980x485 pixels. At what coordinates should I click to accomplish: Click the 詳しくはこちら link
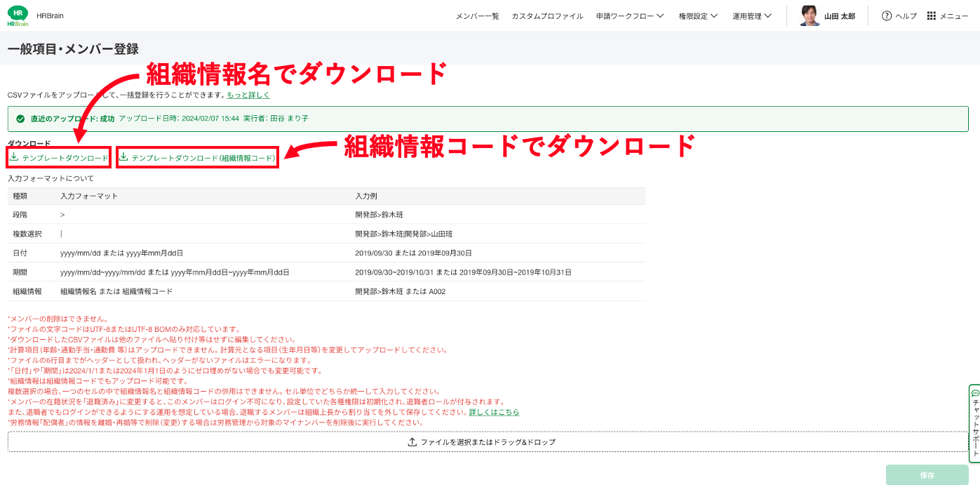494,412
